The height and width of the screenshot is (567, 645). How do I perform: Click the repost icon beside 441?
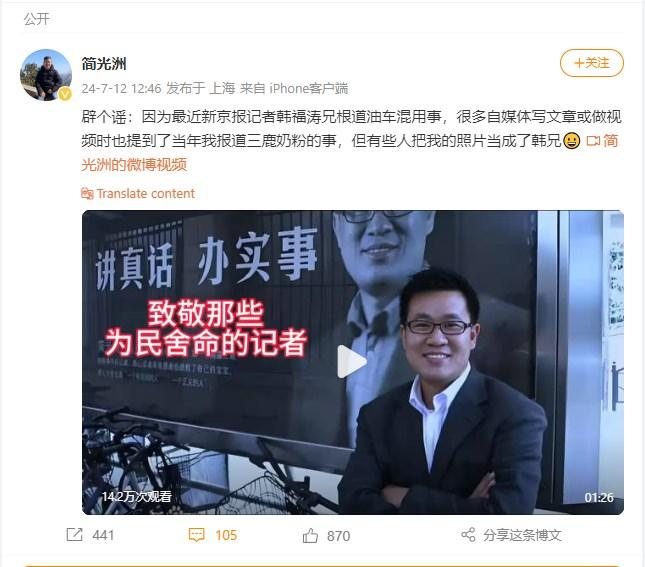click(x=74, y=535)
